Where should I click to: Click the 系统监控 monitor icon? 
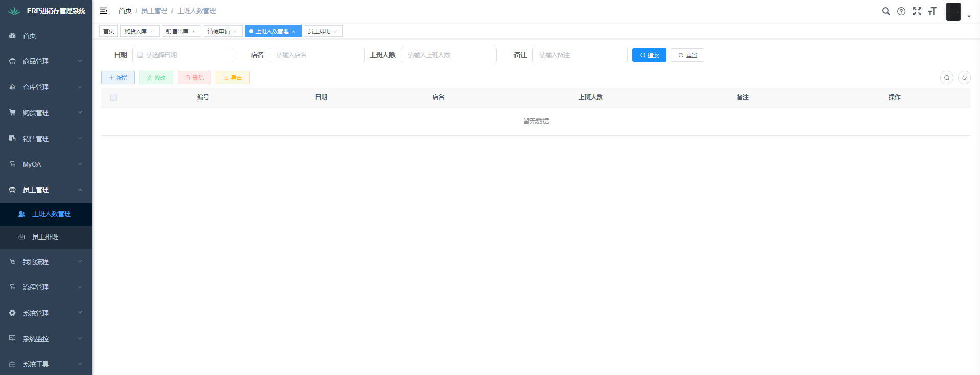12,339
